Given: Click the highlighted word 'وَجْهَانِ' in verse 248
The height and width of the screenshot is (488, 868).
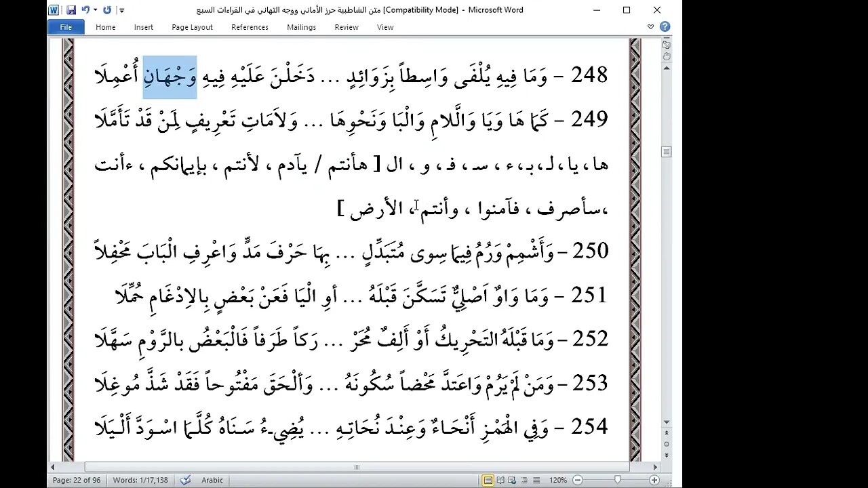Looking at the screenshot, I should 170,76.
